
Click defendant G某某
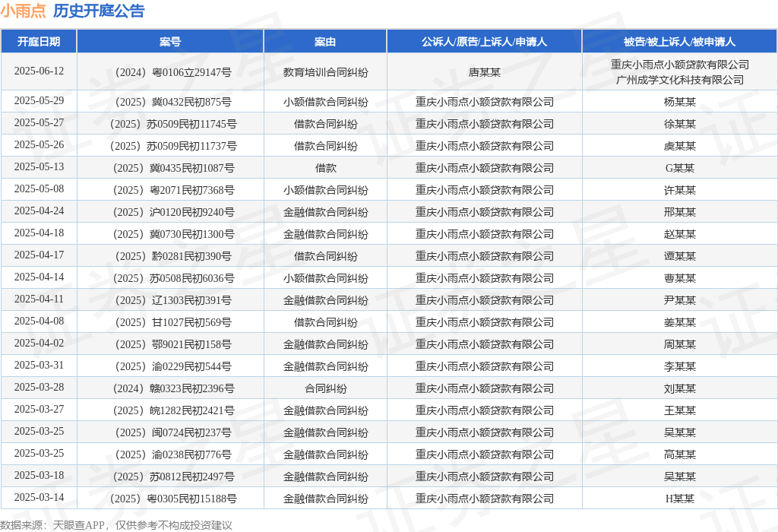coord(680,168)
